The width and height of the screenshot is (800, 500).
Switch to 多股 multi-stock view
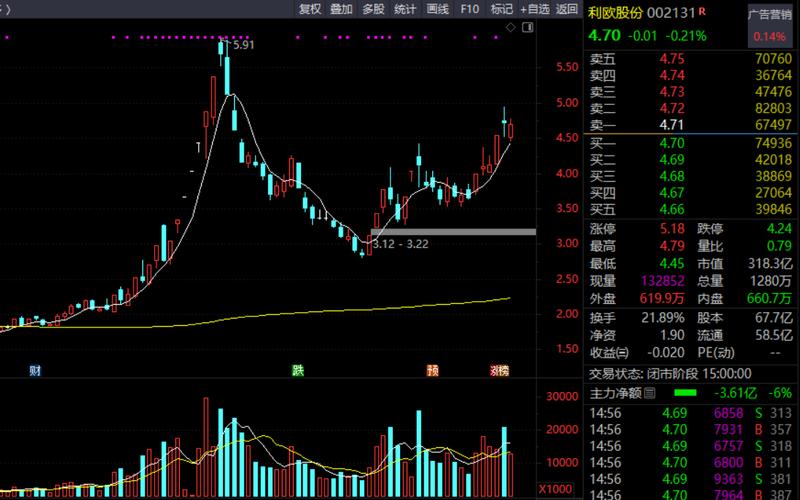pos(373,9)
